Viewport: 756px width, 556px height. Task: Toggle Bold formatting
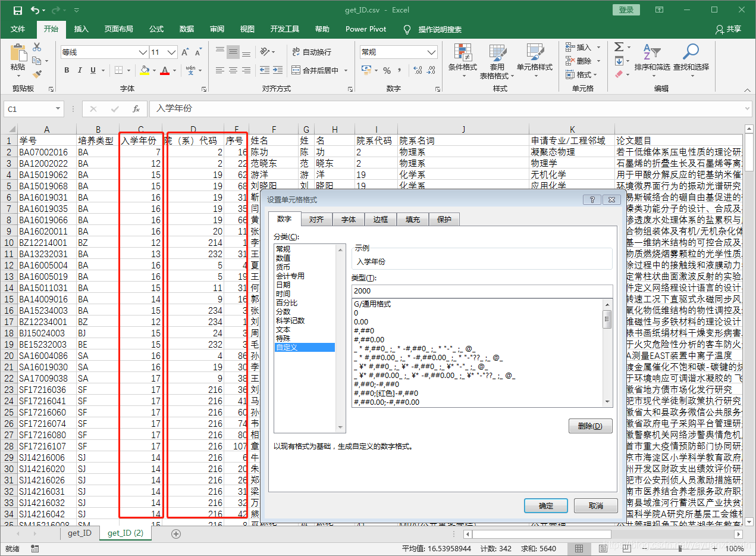pyautogui.click(x=67, y=70)
